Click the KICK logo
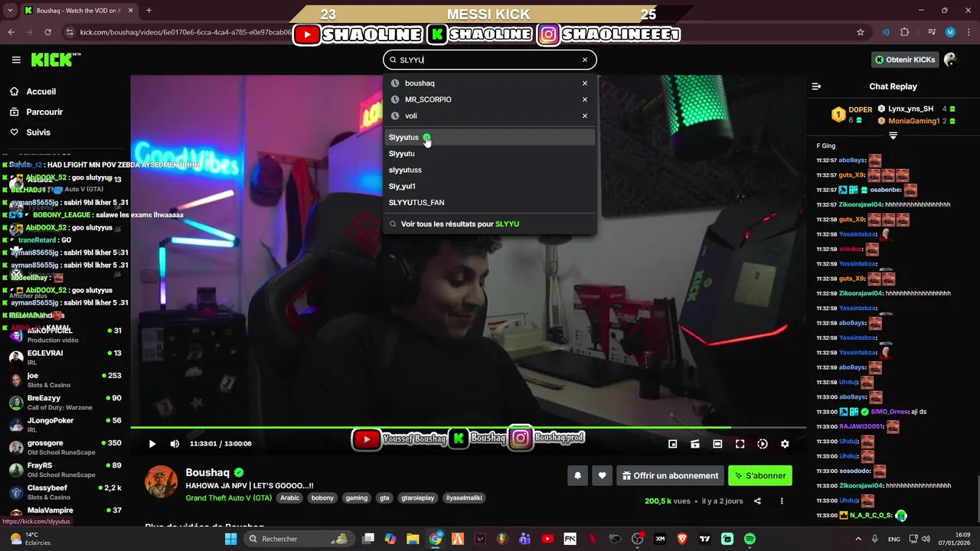 [55, 60]
